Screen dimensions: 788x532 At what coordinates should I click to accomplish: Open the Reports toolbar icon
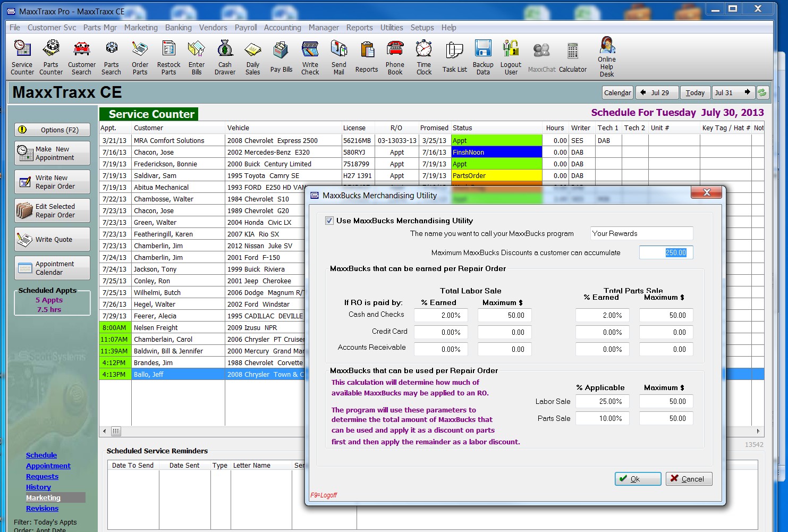(x=367, y=57)
